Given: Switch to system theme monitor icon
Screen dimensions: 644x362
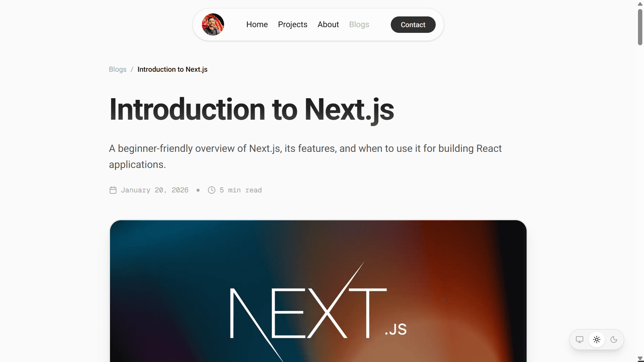Looking at the screenshot, I should coord(580,340).
